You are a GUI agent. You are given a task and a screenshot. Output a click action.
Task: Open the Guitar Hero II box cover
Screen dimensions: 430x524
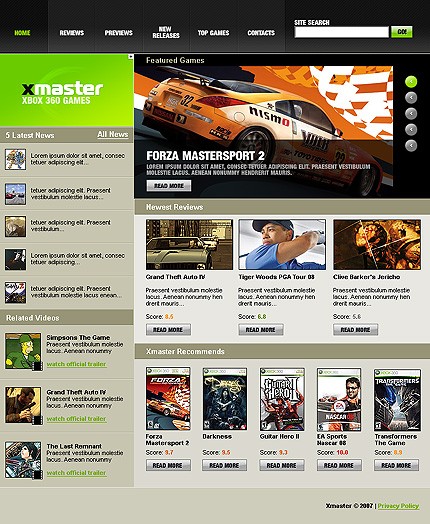(x=282, y=399)
